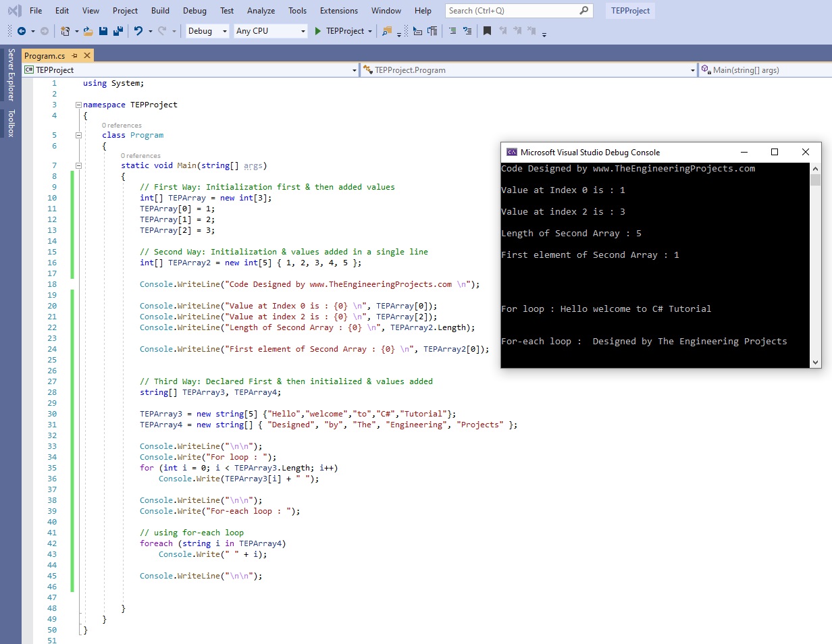
Task: Click the Navigate Backward arrow icon
Action: coord(21,31)
